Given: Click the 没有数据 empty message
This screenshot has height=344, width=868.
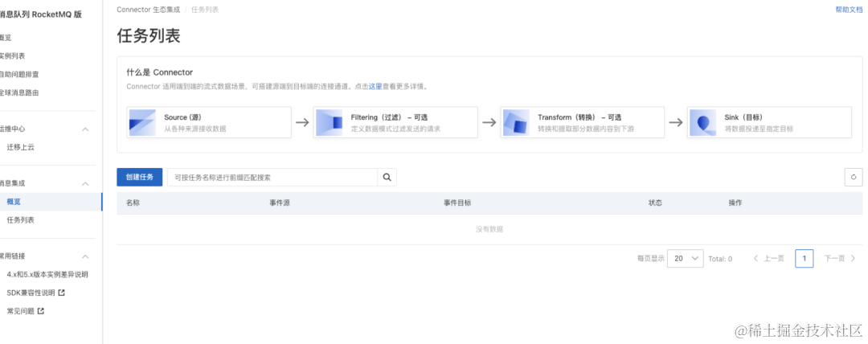Looking at the screenshot, I should pos(489,229).
